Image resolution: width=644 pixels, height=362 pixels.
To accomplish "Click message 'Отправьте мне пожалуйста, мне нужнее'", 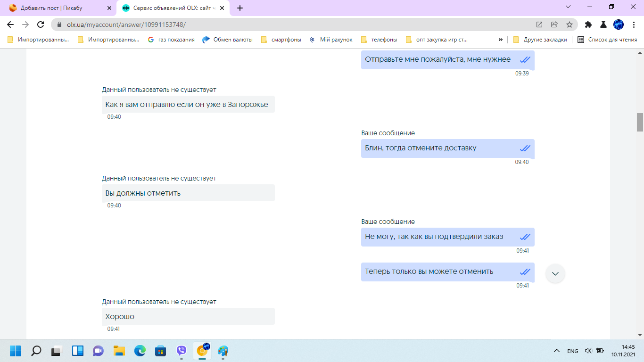I will click(448, 59).
